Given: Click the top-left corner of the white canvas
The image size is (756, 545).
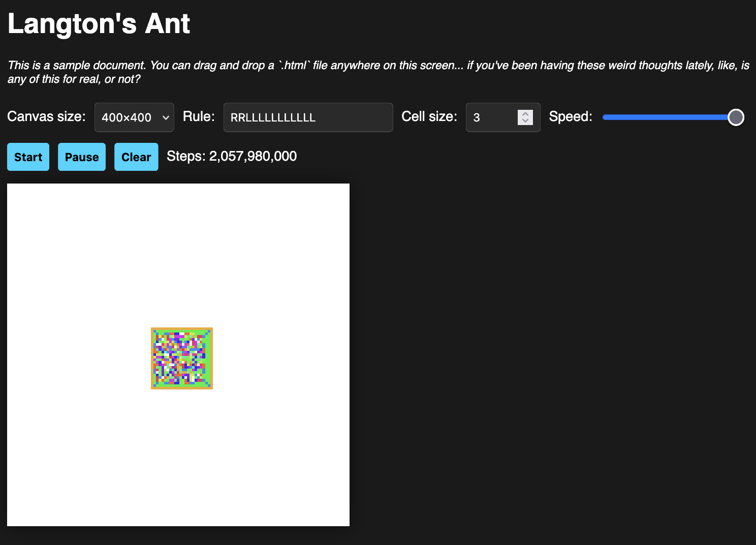Looking at the screenshot, I should click(10, 187).
